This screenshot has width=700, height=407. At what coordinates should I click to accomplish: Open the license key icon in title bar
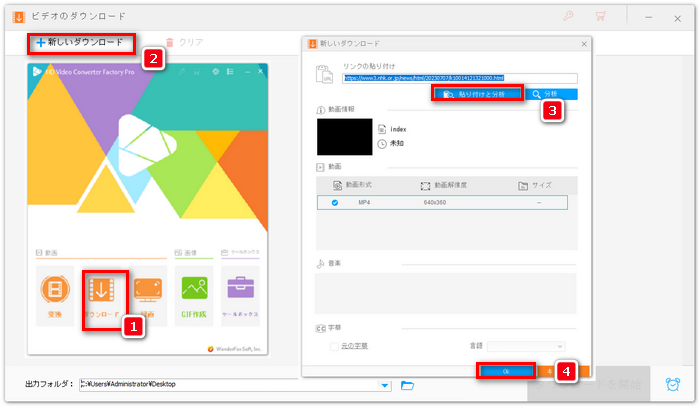[x=570, y=17]
